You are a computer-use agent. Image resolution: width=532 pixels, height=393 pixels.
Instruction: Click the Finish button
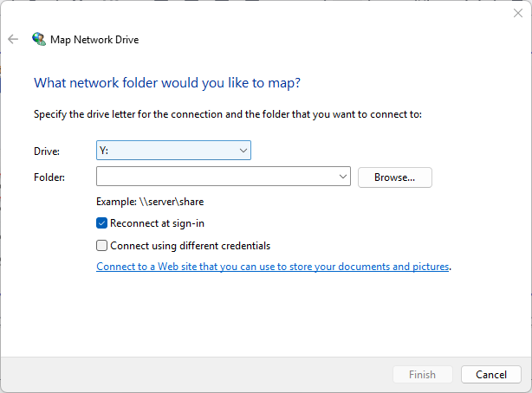[423, 374]
